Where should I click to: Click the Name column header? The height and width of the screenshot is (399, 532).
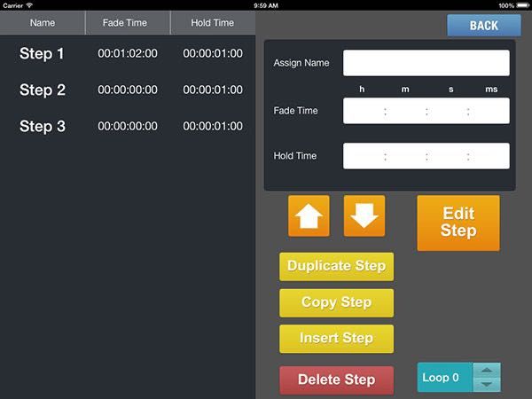tap(43, 23)
